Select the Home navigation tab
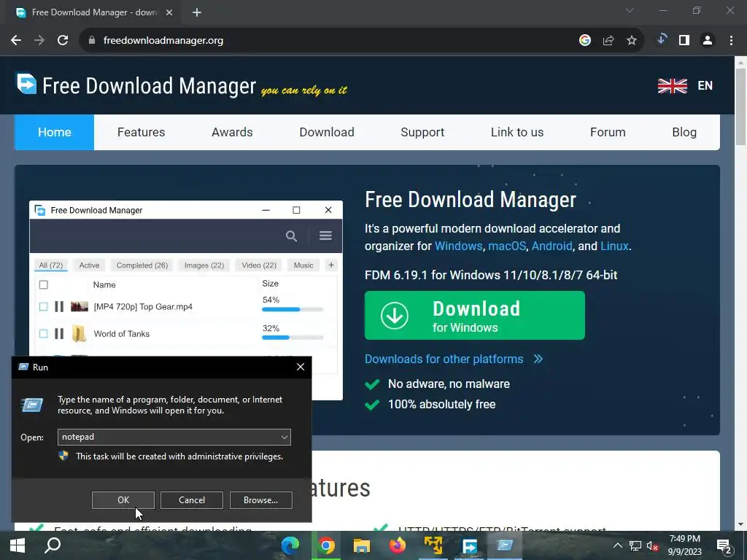747x560 pixels. (54, 133)
